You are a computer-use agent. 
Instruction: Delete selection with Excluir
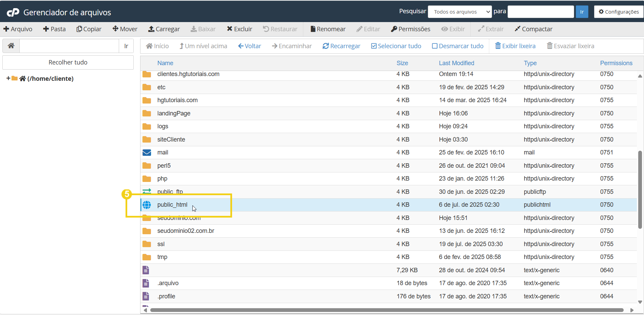[240, 29]
